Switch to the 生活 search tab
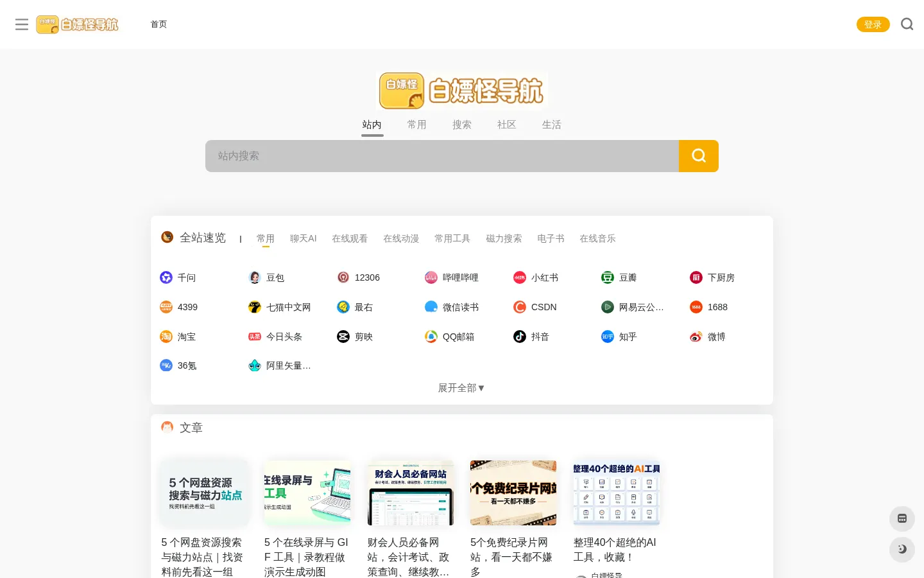Screen dimensions: 924x578 coord(552,125)
